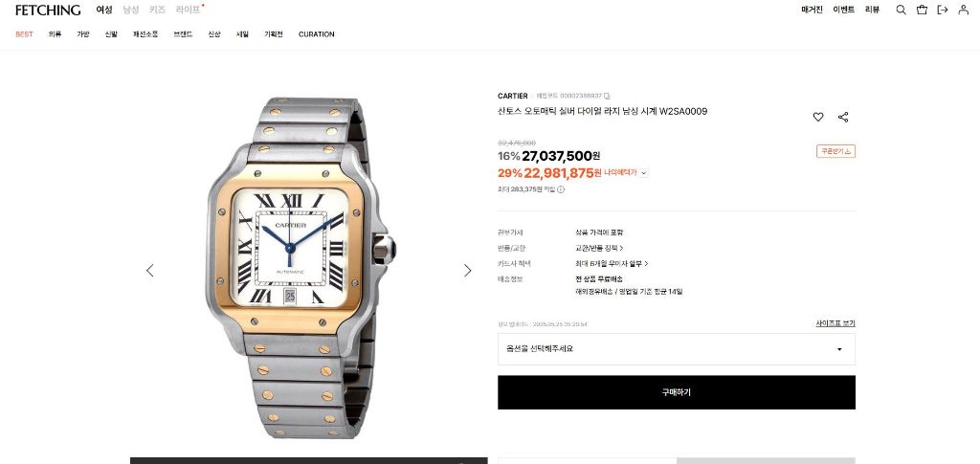Open the user profile icon

tap(963, 10)
